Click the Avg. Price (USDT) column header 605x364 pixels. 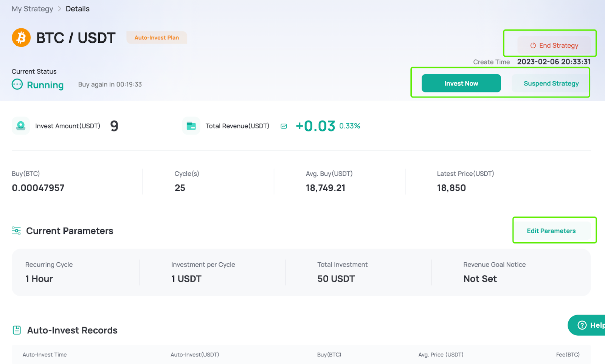point(441,355)
